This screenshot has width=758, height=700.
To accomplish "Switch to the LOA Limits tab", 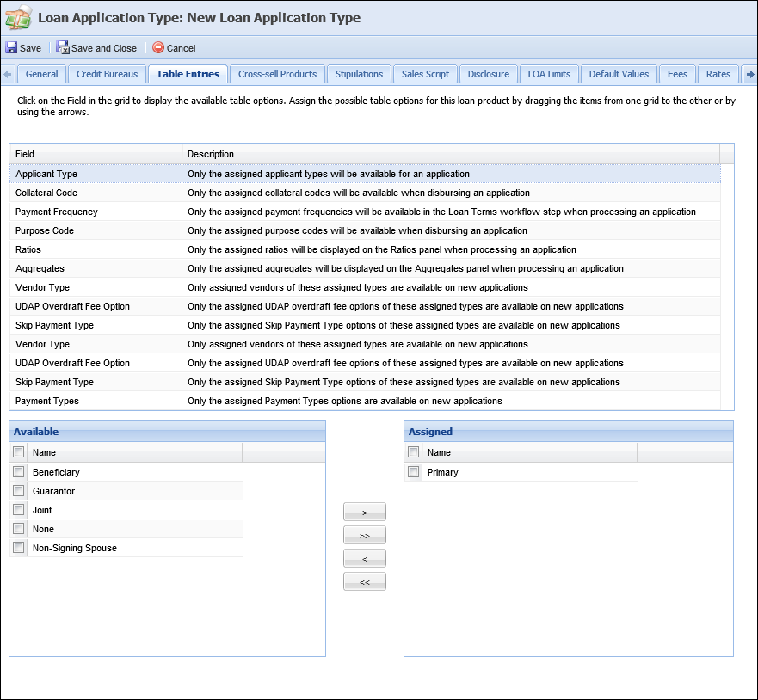I will pyautogui.click(x=549, y=75).
